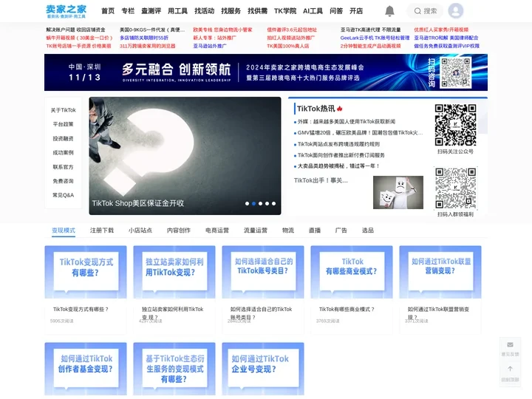Viewport: 532px width, 399px height.
Task: Open the 如何通过TikTok创作者基金变现？ card image
Action: click(x=86, y=369)
